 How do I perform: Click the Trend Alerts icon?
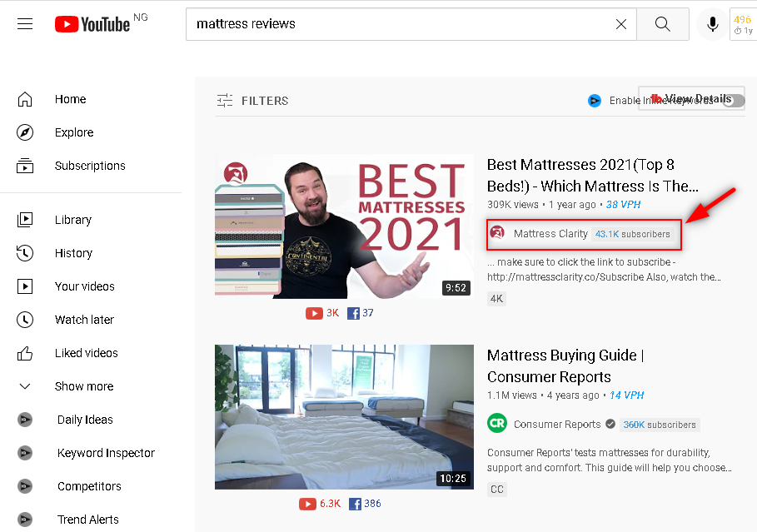[x=25, y=520]
